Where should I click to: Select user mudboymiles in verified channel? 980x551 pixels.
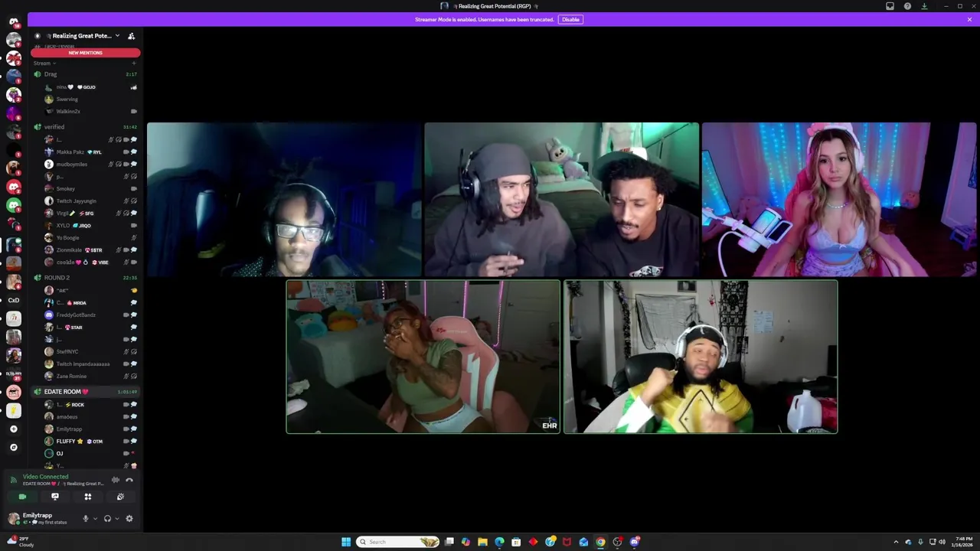coord(90,164)
